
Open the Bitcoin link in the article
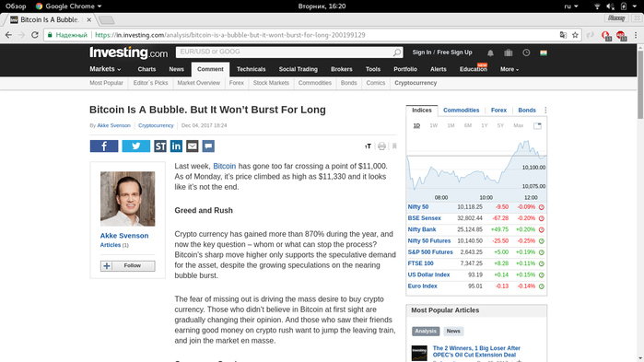pyautogui.click(x=224, y=166)
